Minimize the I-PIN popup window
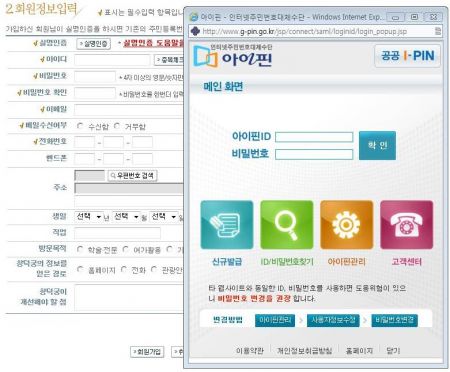 click(x=395, y=17)
